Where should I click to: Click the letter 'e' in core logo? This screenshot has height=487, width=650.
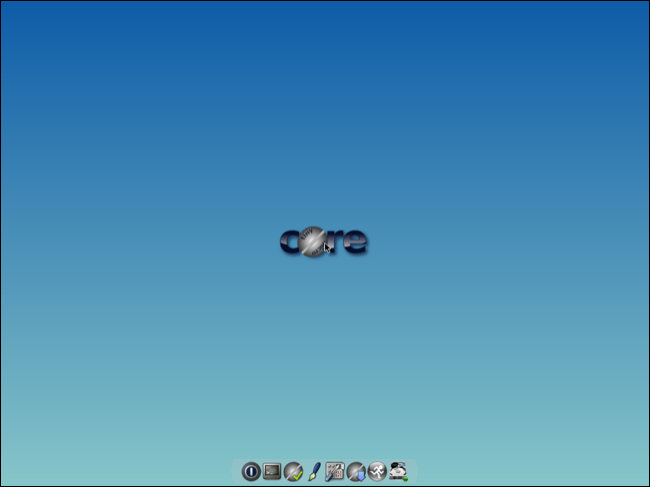point(356,243)
